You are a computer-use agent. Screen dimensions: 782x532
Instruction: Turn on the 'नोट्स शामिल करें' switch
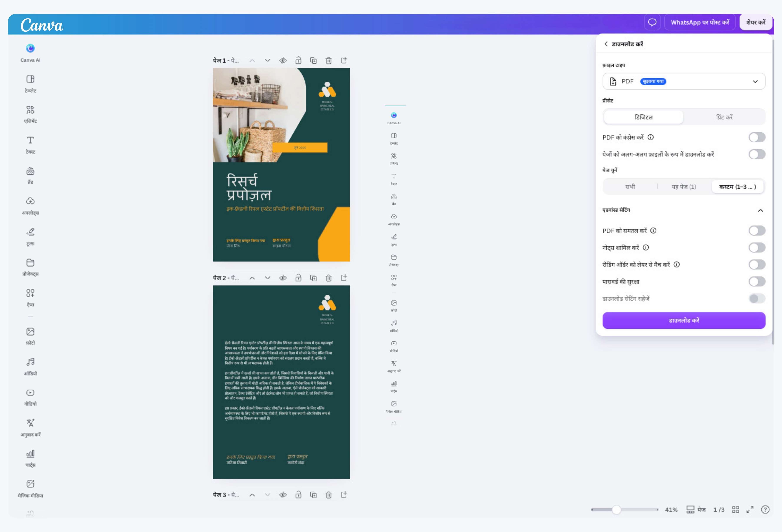[x=757, y=247]
